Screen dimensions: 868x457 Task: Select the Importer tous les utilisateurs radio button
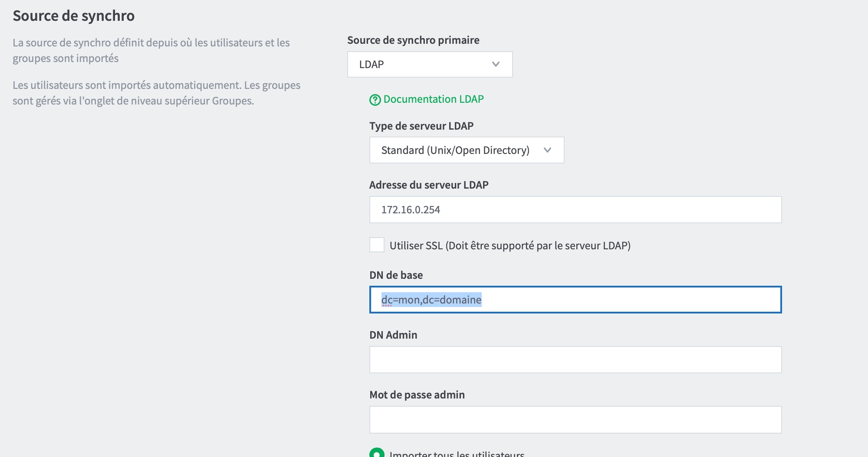click(377, 453)
